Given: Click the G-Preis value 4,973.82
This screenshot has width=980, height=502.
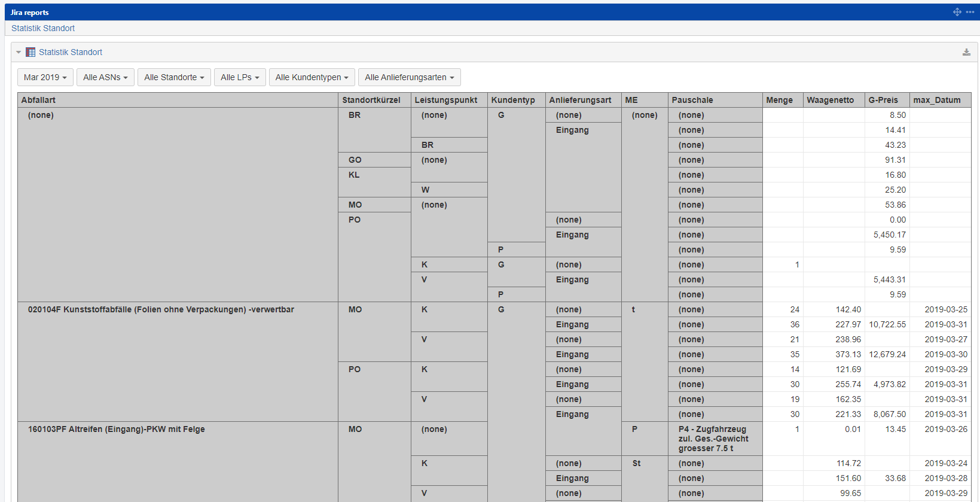Looking at the screenshot, I should pos(889,384).
